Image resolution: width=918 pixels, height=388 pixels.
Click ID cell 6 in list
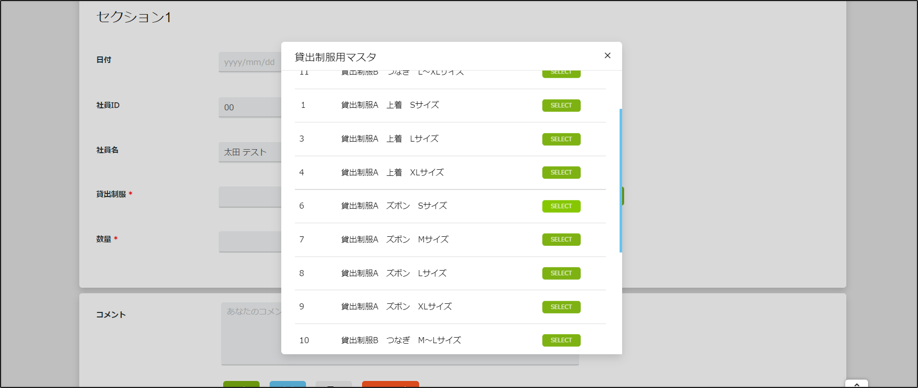pyautogui.click(x=302, y=206)
